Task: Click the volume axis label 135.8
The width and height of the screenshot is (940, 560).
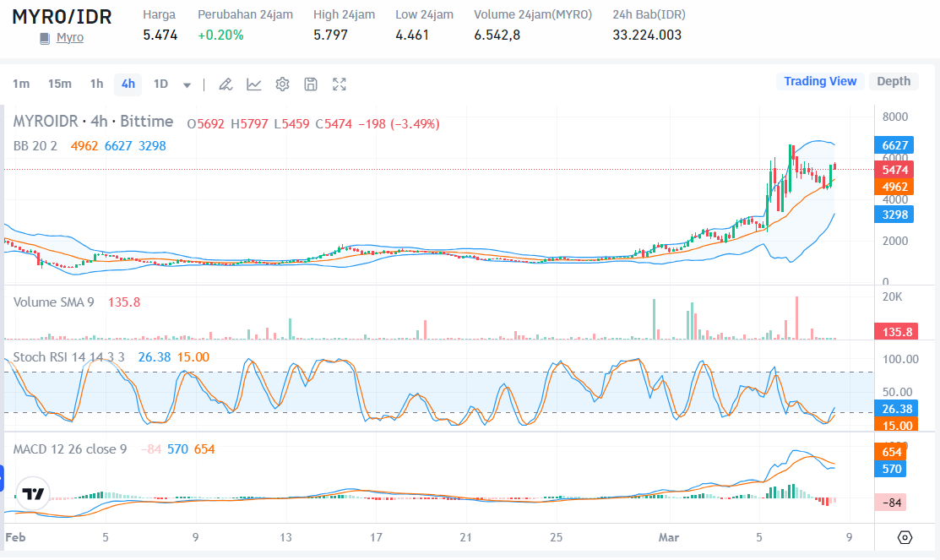Action: click(896, 332)
